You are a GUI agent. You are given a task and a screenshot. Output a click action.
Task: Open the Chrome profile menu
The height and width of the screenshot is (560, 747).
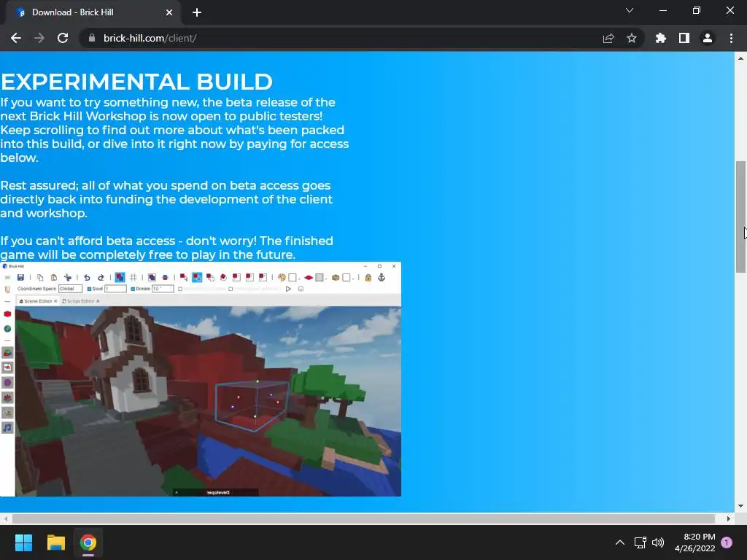coord(708,38)
